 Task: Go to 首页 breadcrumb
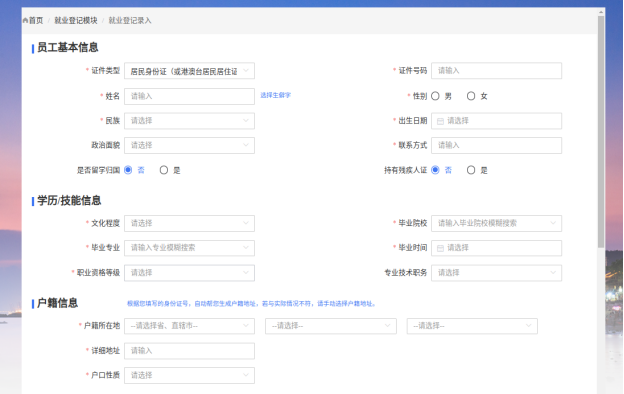[36, 20]
